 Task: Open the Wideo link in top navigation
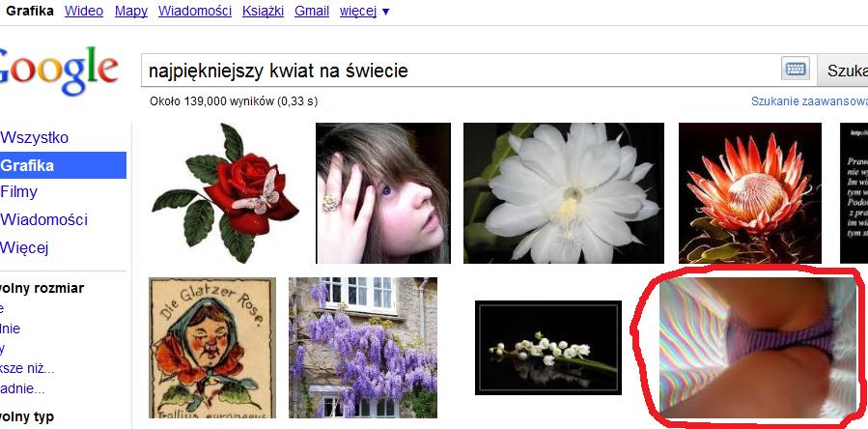[84, 11]
